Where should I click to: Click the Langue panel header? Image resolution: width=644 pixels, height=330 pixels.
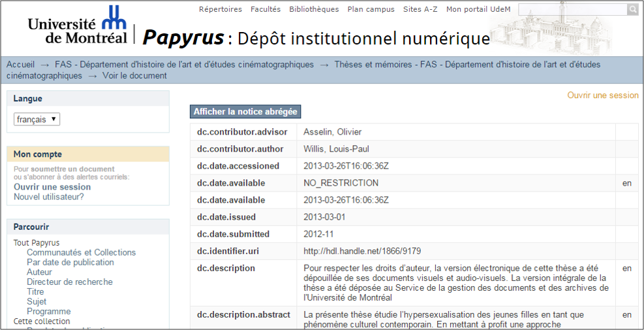coord(88,98)
